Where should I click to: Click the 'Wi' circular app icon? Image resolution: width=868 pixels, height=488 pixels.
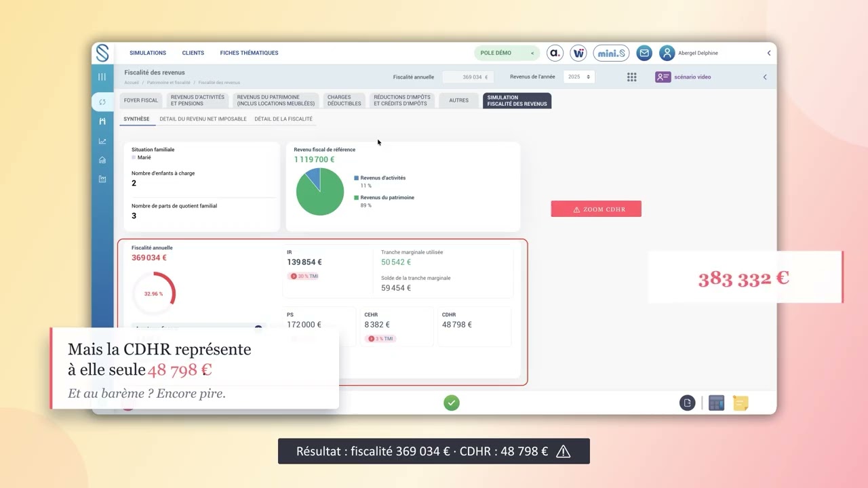click(578, 53)
